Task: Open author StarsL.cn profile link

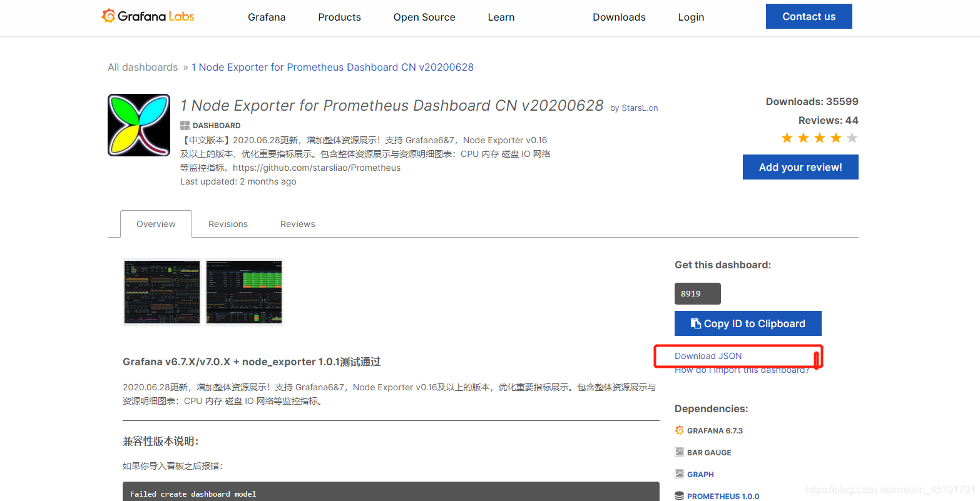Action: pyautogui.click(x=640, y=108)
